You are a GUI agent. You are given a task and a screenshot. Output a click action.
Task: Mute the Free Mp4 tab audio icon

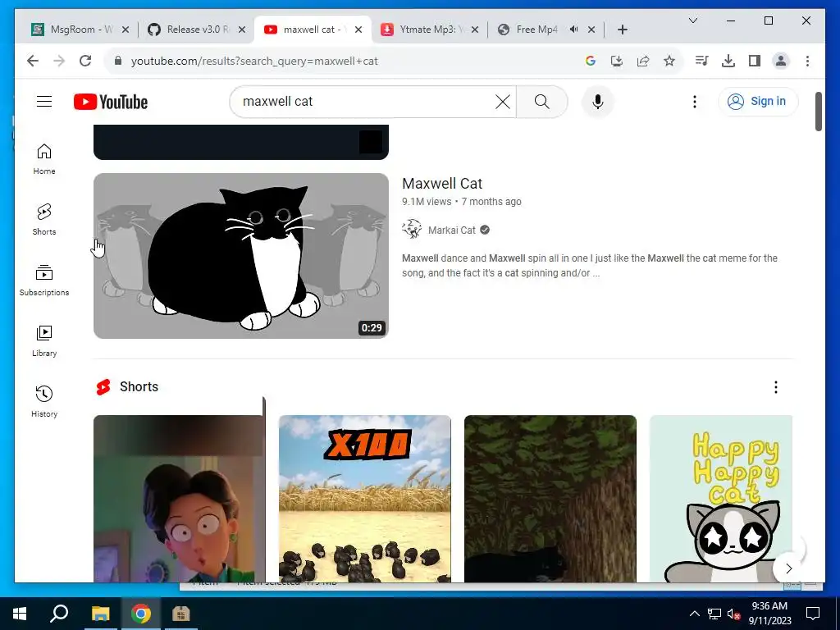click(573, 30)
